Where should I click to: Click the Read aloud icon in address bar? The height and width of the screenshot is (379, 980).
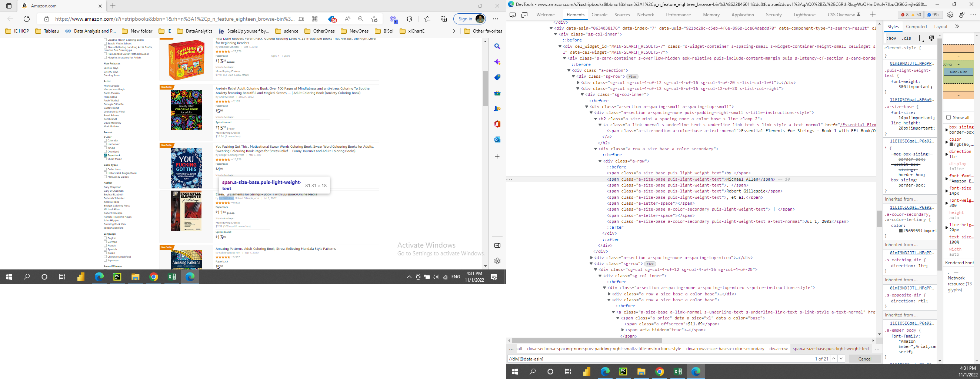click(347, 19)
